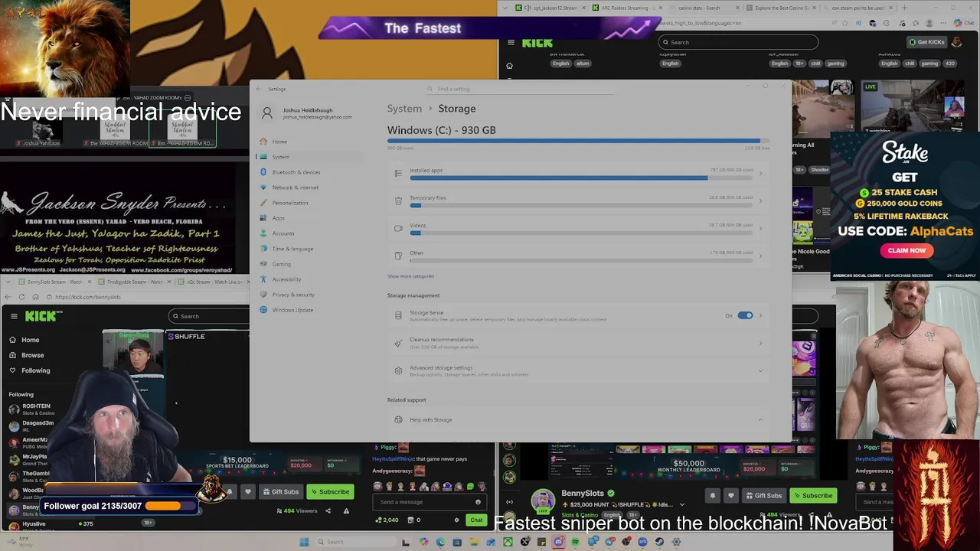Screen dimensions: 980x551
Task: Click Stake CLAIM NOW banner button
Action: pyautogui.click(x=906, y=250)
